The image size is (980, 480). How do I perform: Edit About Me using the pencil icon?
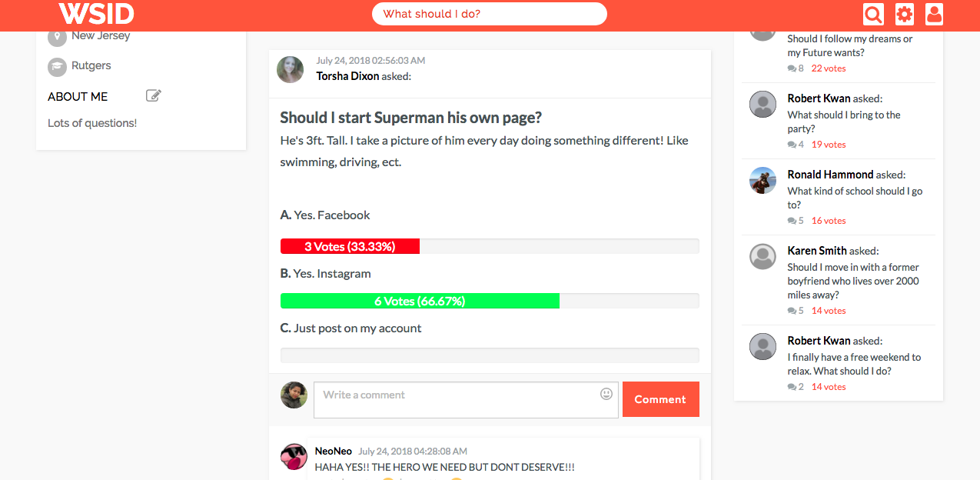click(x=153, y=95)
